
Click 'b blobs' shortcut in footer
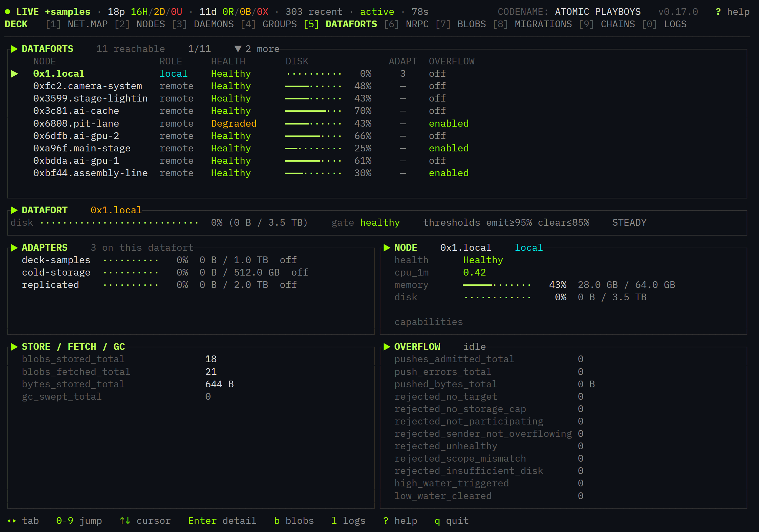pos(294,521)
